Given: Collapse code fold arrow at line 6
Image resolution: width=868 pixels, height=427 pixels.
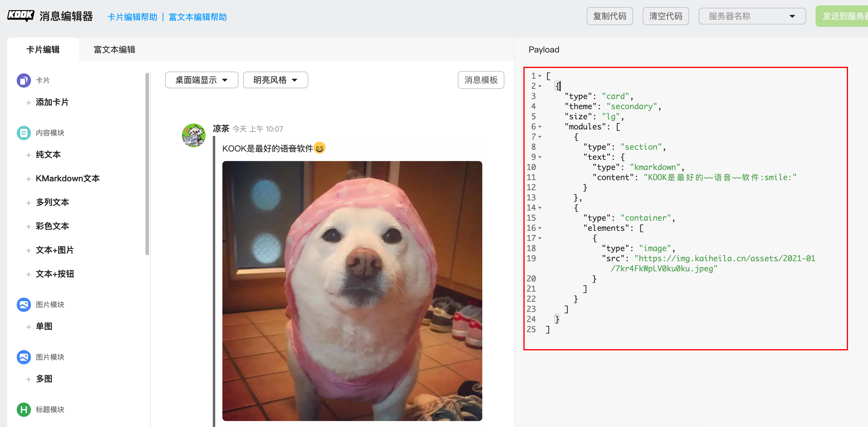Looking at the screenshot, I should (540, 127).
